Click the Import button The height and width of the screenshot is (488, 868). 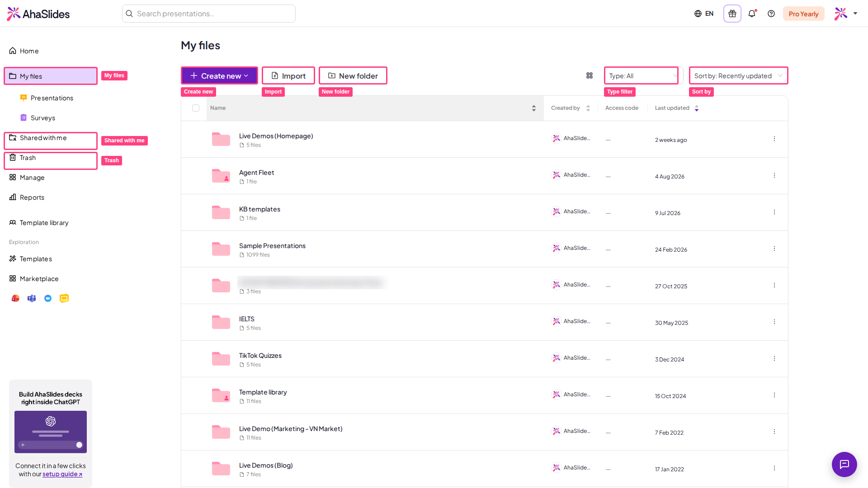pyautogui.click(x=288, y=75)
